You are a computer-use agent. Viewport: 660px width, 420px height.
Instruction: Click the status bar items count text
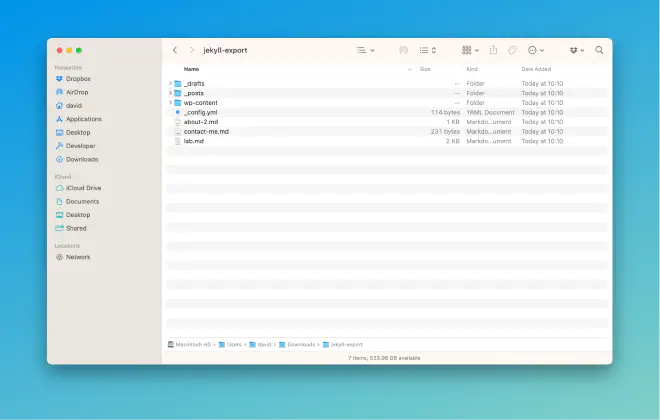pyautogui.click(x=384, y=358)
